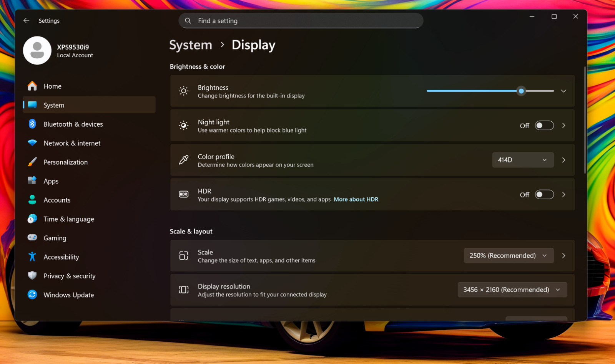
Task: Click the settings page scrollbar
Action: pos(585,120)
